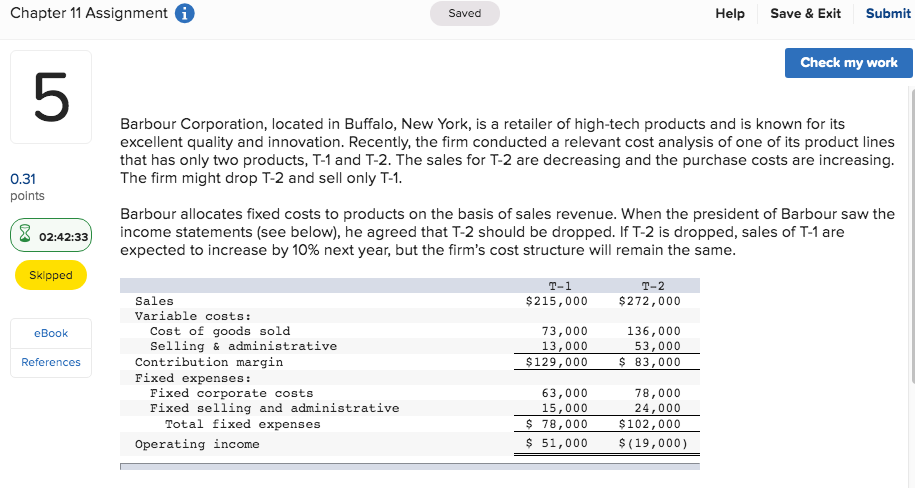This screenshot has height=488, width=915.
Task: Open the eBook resource link
Action: pos(50,333)
